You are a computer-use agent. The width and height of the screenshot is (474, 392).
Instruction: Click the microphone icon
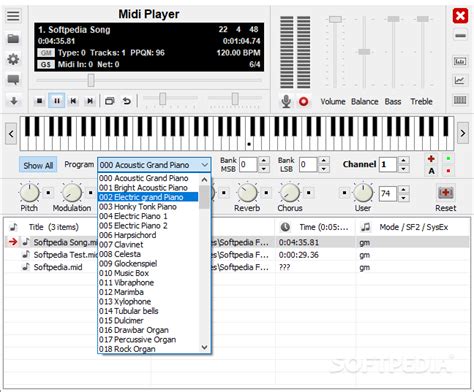(286, 101)
